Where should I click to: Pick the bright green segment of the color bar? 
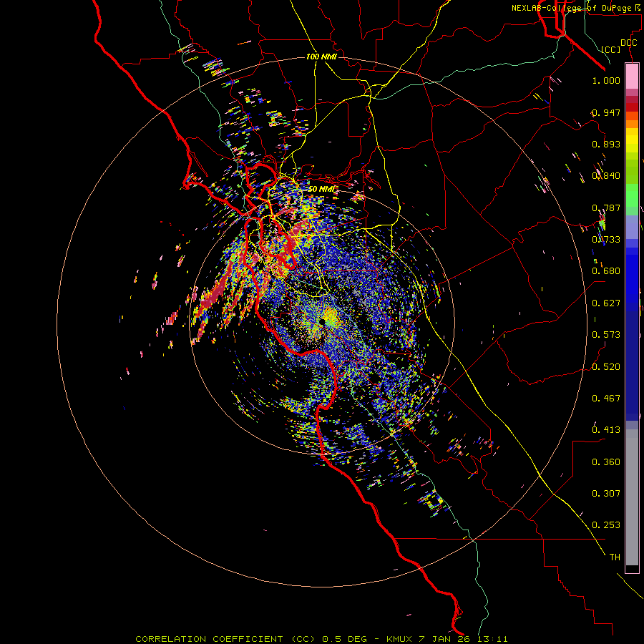[632, 195]
